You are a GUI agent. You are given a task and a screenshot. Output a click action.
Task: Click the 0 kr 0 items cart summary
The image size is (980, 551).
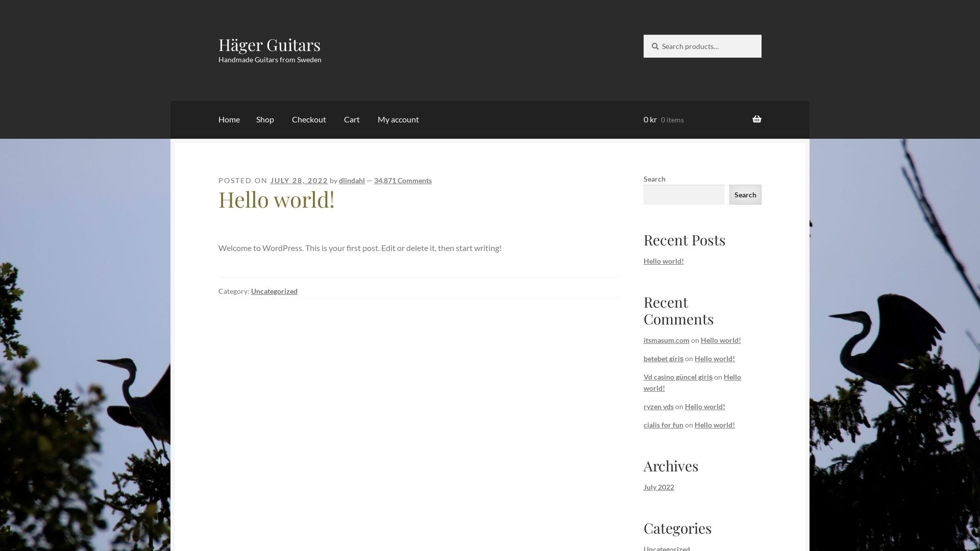coord(664,119)
